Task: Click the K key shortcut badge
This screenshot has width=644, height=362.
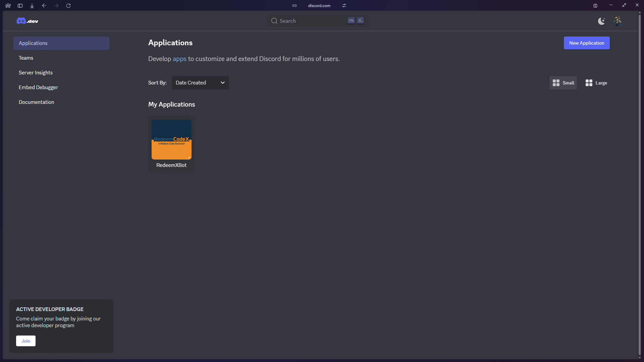Action: (x=360, y=20)
